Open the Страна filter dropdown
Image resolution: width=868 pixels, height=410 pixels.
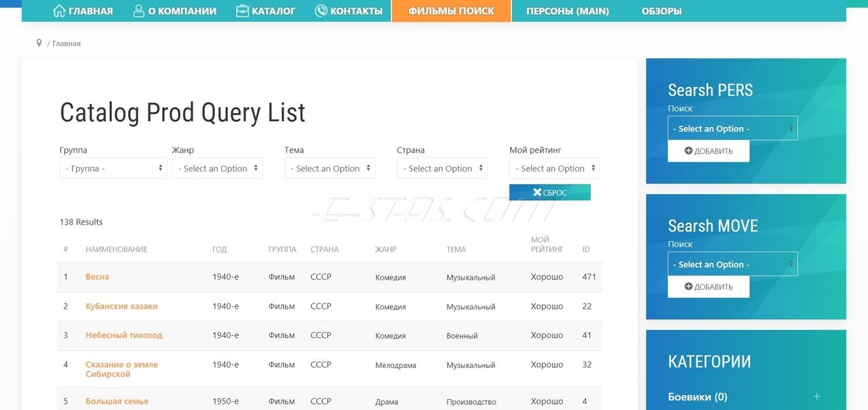[x=442, y=168]
